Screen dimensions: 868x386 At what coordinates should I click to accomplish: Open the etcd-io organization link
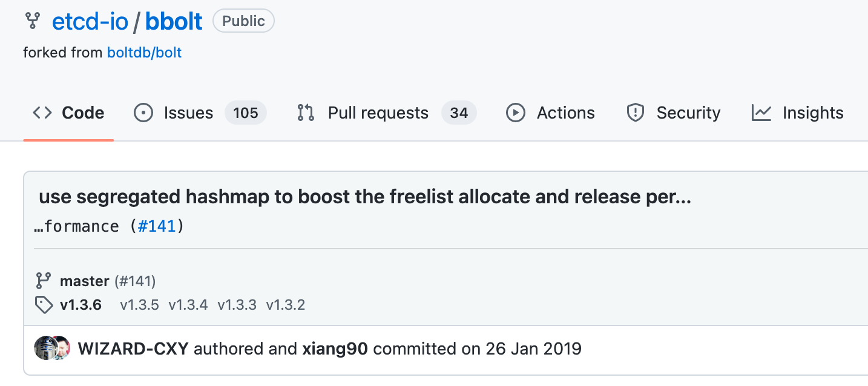click(90, 21)
